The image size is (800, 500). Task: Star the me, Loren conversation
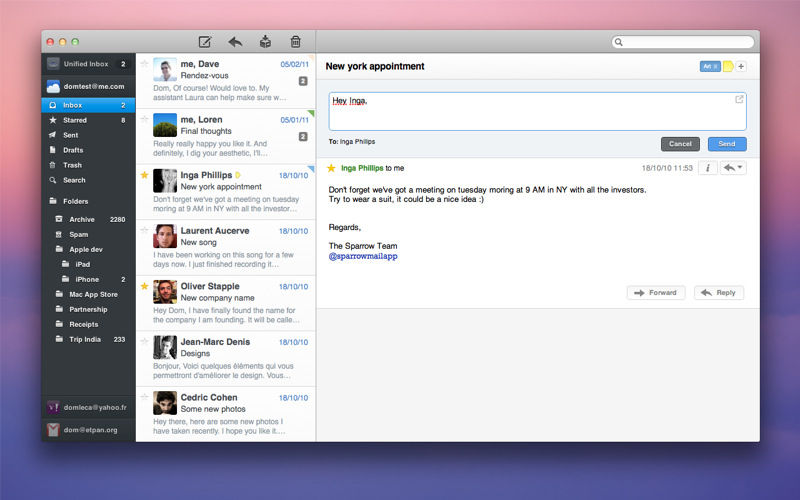144,119
